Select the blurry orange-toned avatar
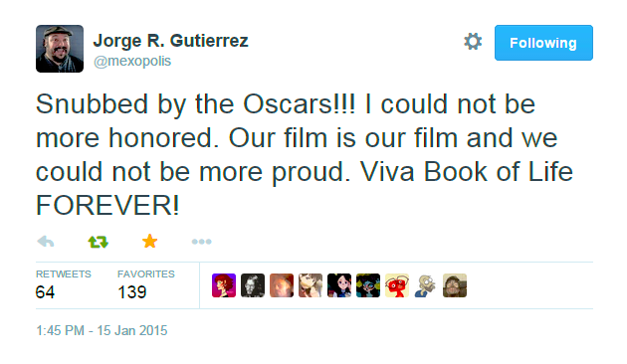 click(x=282, y=285)
